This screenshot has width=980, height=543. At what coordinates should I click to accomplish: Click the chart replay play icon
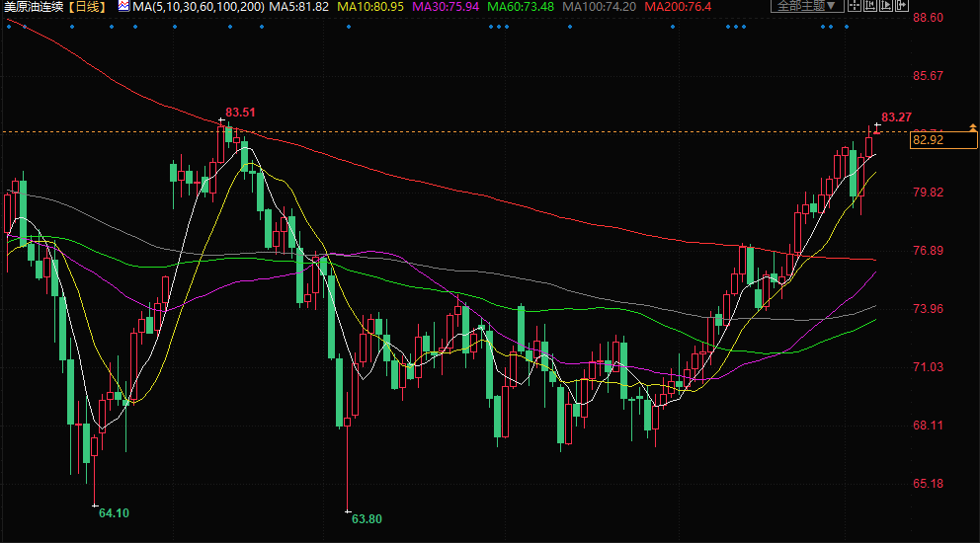[x=885, y=6]
